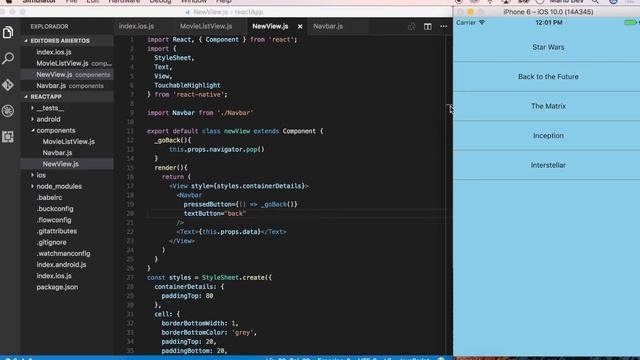
Task: Open index.ios.js in the project root
Action: 54,276
